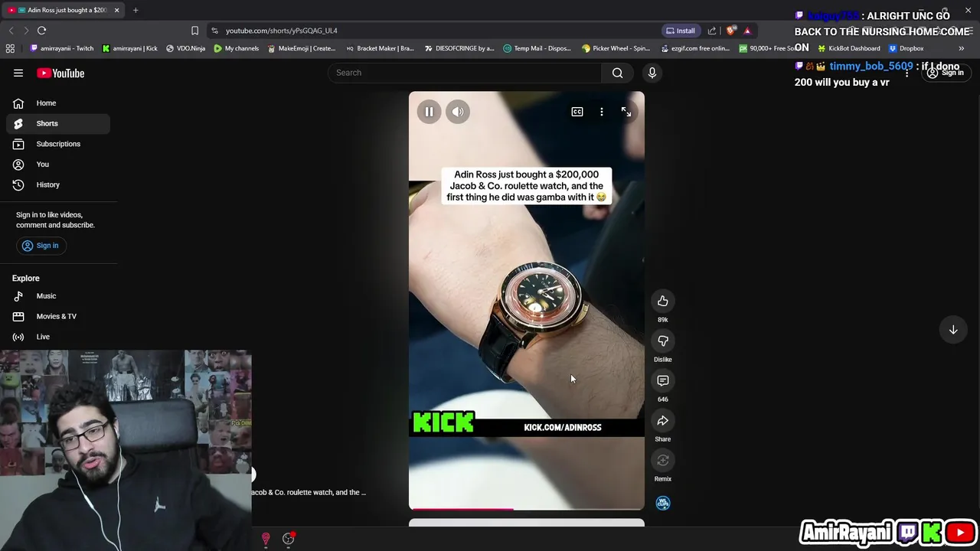Open the You section
The width and height of the screenshot is (980, 551).
click(58, 164)
